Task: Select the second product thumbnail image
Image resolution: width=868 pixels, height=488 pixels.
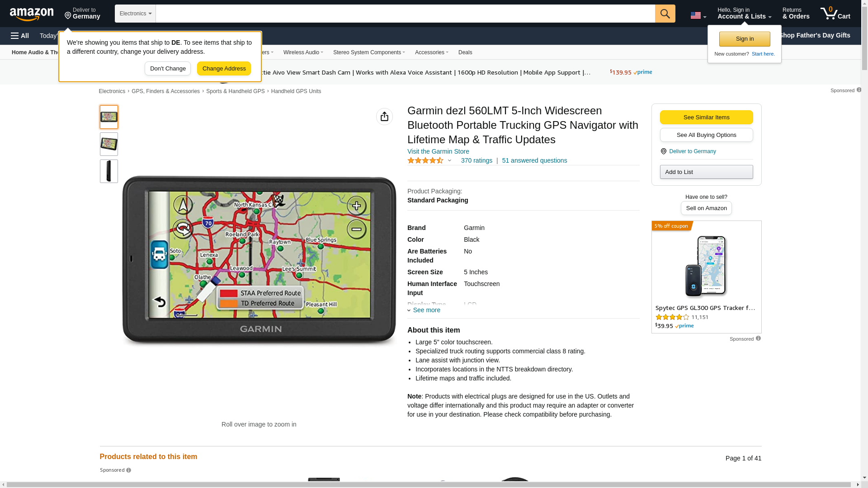Action: pos(108,144)
